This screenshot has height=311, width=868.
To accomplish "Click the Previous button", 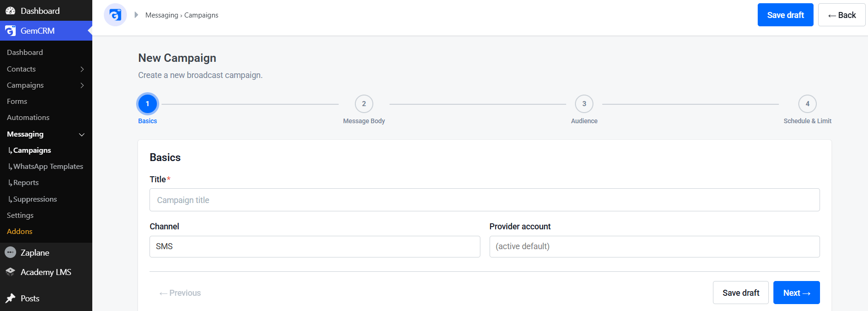I will click(x=180, y=293).
